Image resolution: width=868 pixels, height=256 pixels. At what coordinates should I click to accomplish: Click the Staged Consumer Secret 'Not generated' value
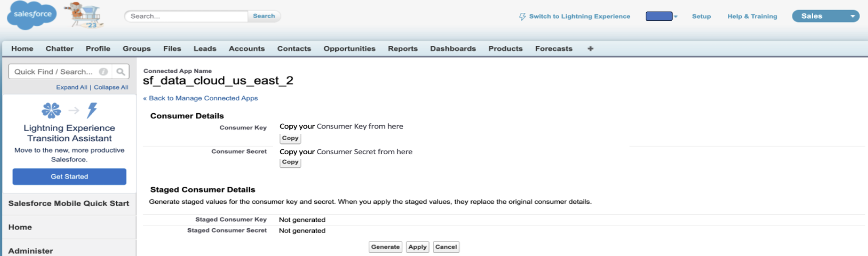(x=302, y=231)
